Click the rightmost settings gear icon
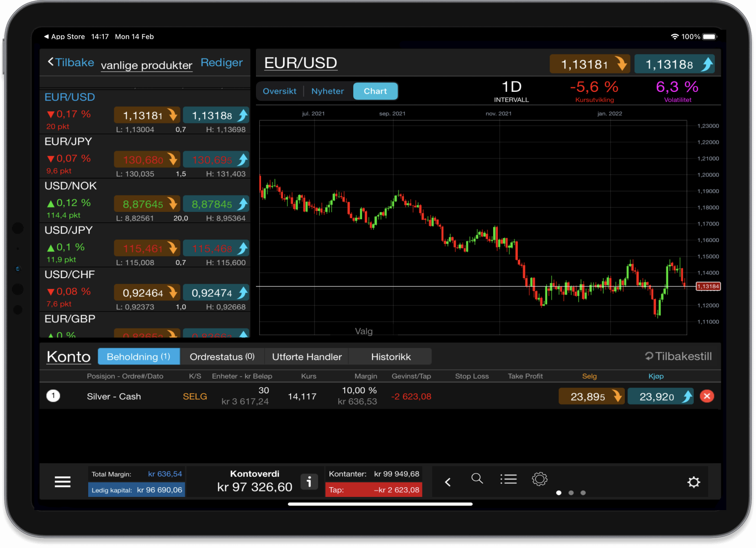756x548 pixels. (693, 482)
